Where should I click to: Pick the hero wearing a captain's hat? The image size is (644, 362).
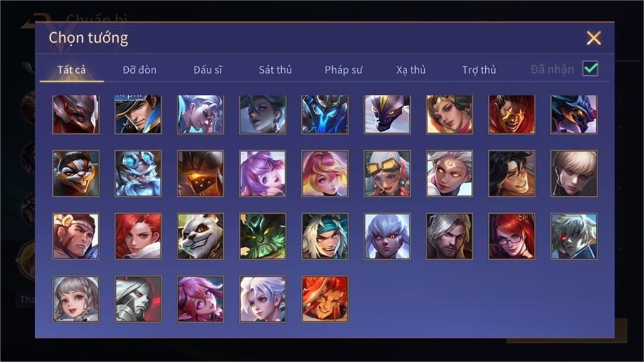(138, 114)
